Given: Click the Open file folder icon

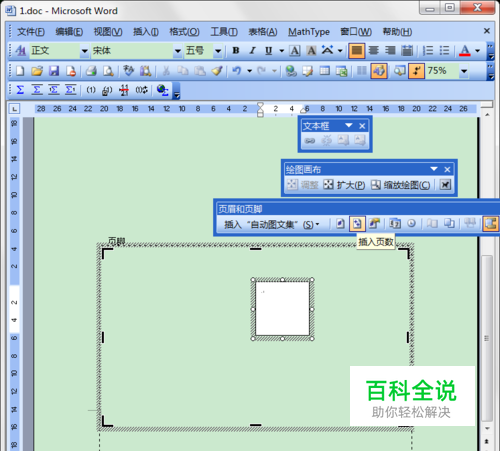Looking at the screenshot, I should tap(37, 71).
